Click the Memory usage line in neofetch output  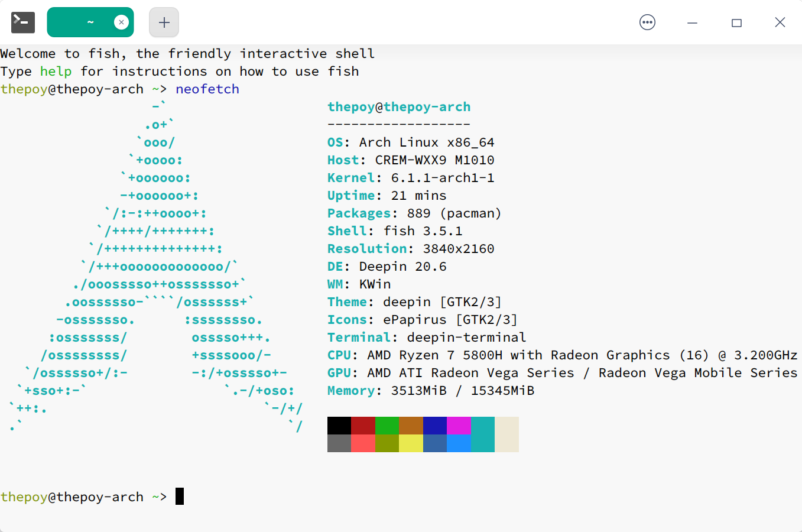tap(430, 390)
